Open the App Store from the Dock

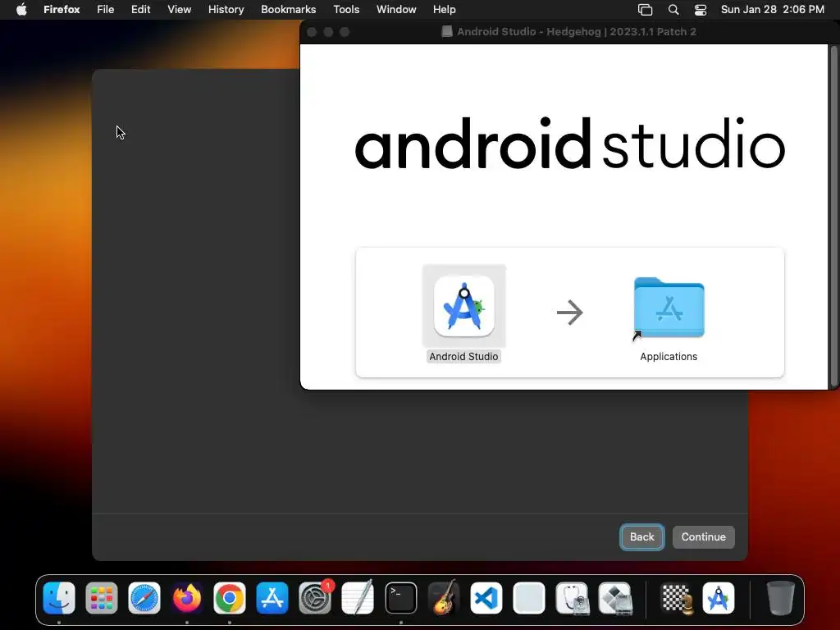(272, 598)
